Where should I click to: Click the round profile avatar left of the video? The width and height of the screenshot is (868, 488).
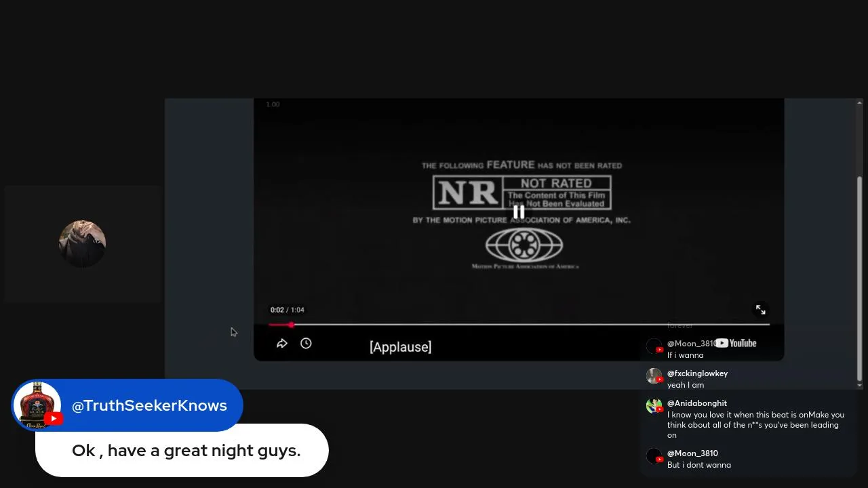point(82,243)
